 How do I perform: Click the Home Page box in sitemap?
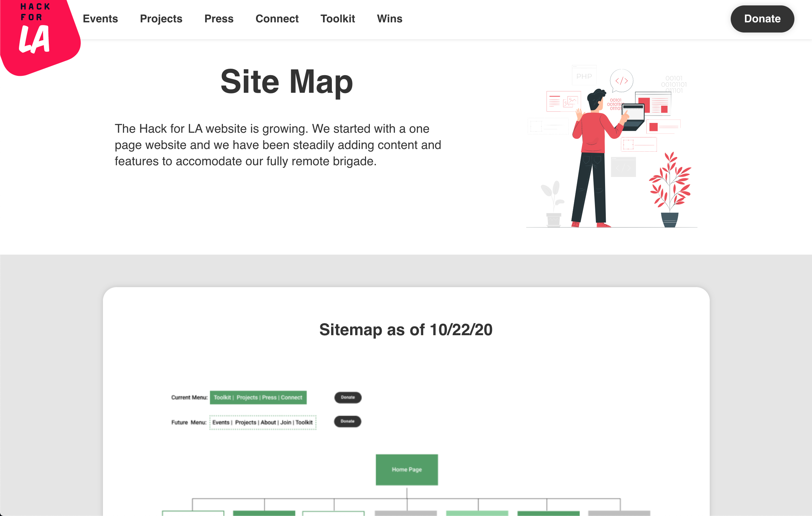(406, 470)
